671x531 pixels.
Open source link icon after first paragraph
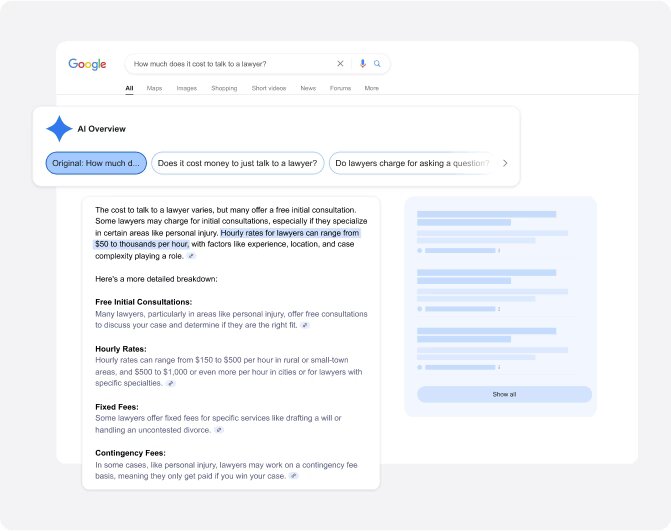pyautogui.click(x=191, y=256)
